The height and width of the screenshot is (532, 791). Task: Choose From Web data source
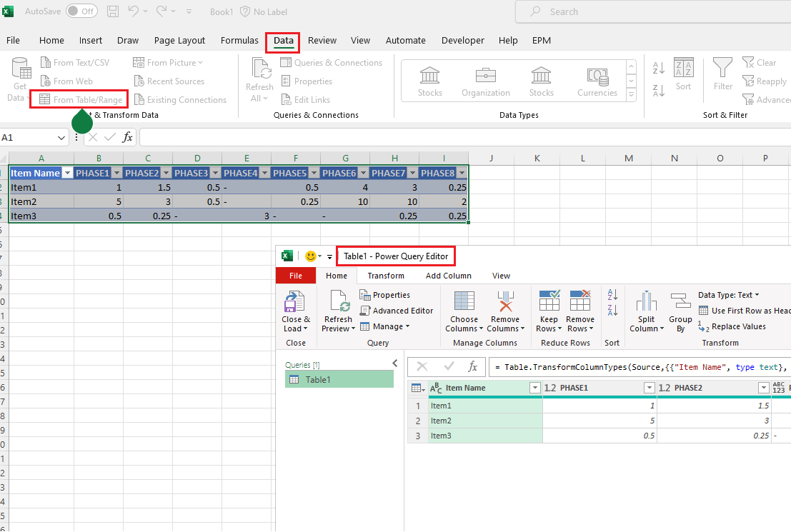coord(66,81)
